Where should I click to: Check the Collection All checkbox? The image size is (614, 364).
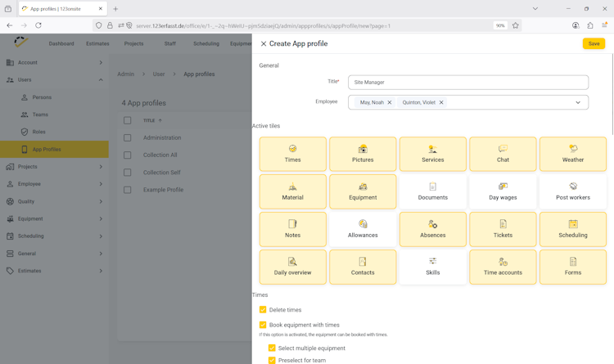(x=127, y=155)
